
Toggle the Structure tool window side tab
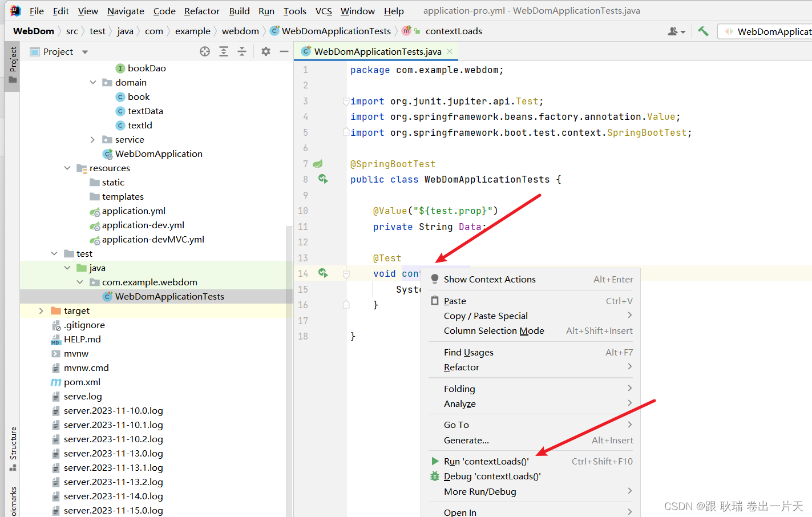[x=13, y=449]
